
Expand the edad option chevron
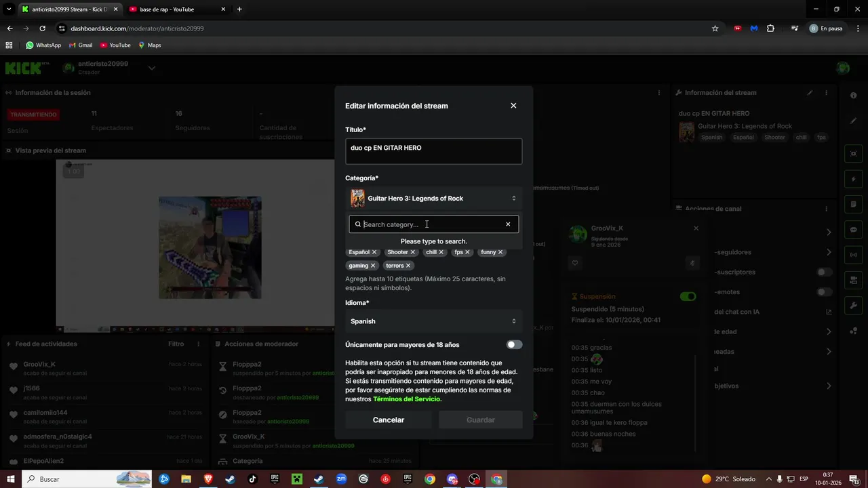(x=829, y=331)
